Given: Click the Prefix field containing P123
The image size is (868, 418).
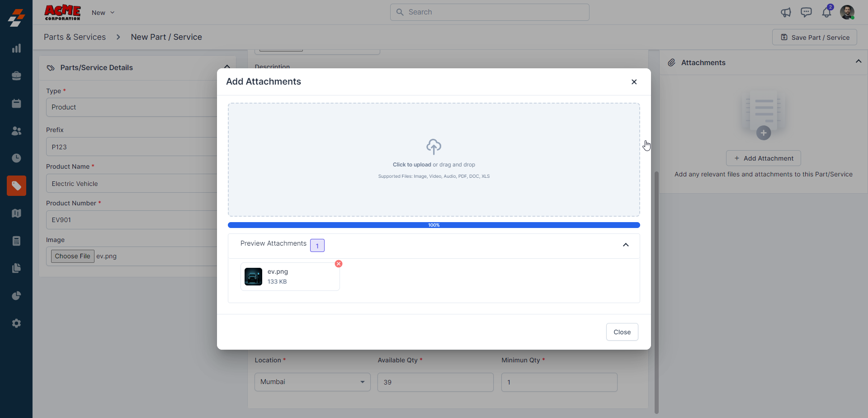Looking at the screenshot, I should coord(132,147).
